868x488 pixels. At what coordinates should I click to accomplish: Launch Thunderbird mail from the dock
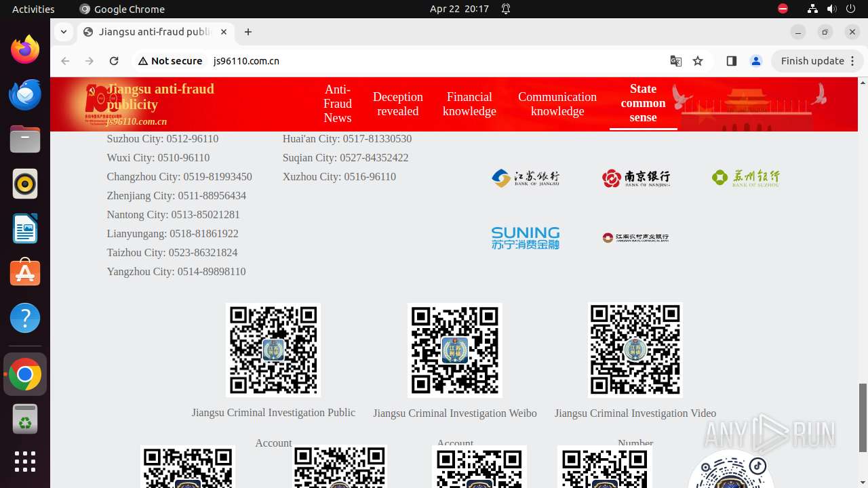click(25, 94)
